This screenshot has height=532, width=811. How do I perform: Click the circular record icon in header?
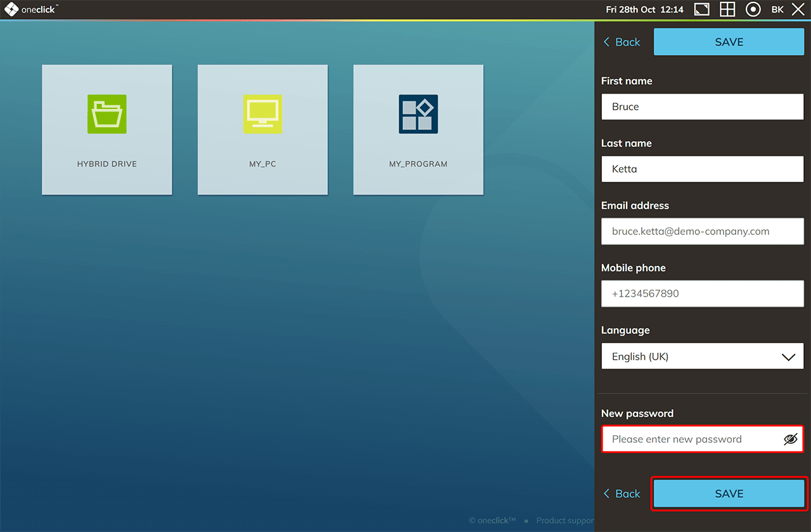point(753,9)
